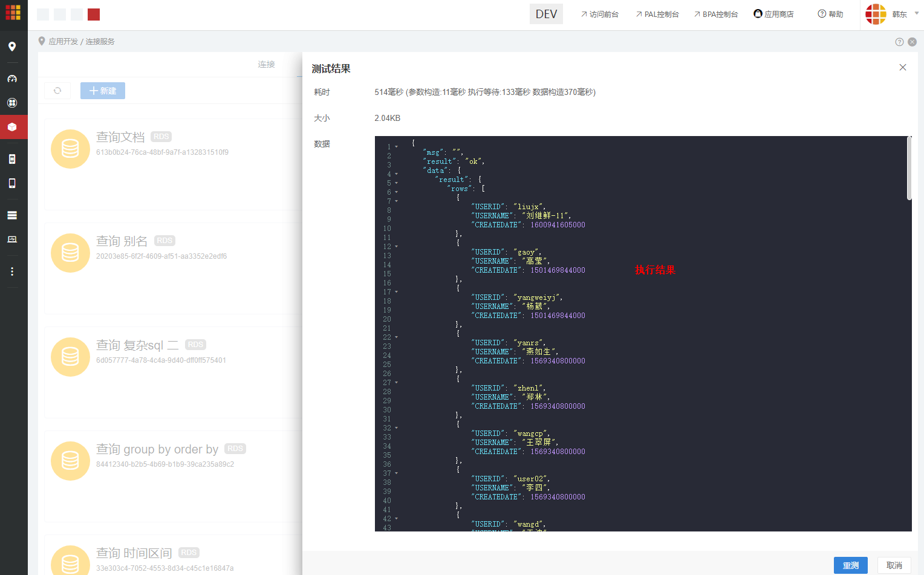Viewport: 924px width, 575px height.
Task: Expand the user dropdown next to 韩东
Action: click(x=916, y=13)
